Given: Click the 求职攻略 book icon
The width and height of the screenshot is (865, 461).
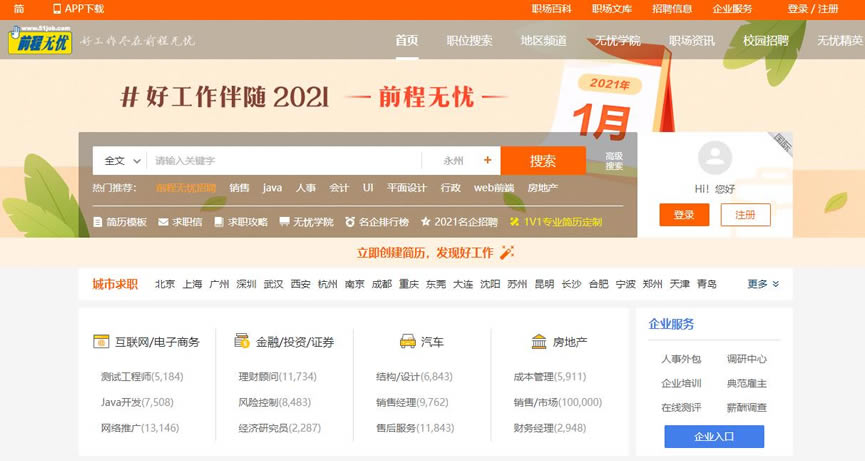Looking at the screenshot, I should 218,222.
